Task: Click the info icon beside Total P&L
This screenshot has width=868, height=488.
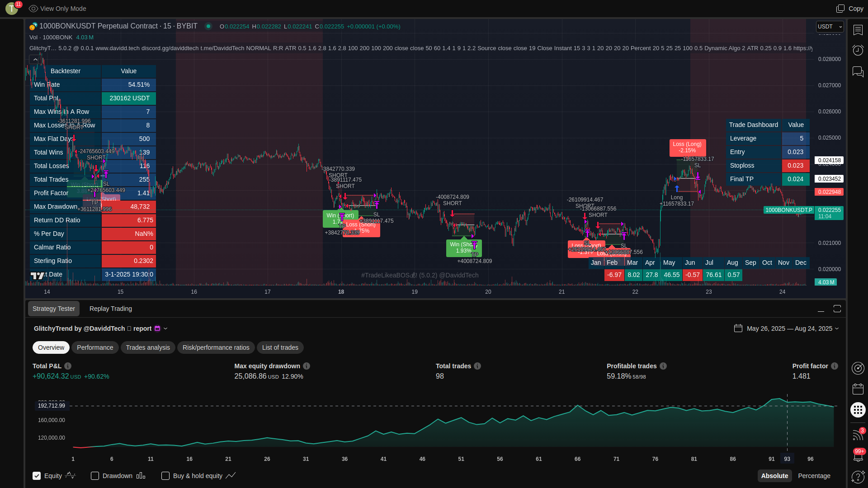Action: click(x=68, y=366)
